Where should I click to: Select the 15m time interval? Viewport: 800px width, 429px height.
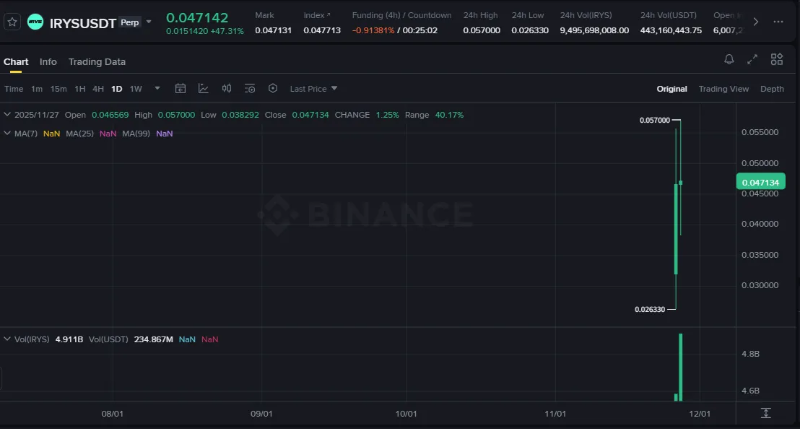pos(59,89)
